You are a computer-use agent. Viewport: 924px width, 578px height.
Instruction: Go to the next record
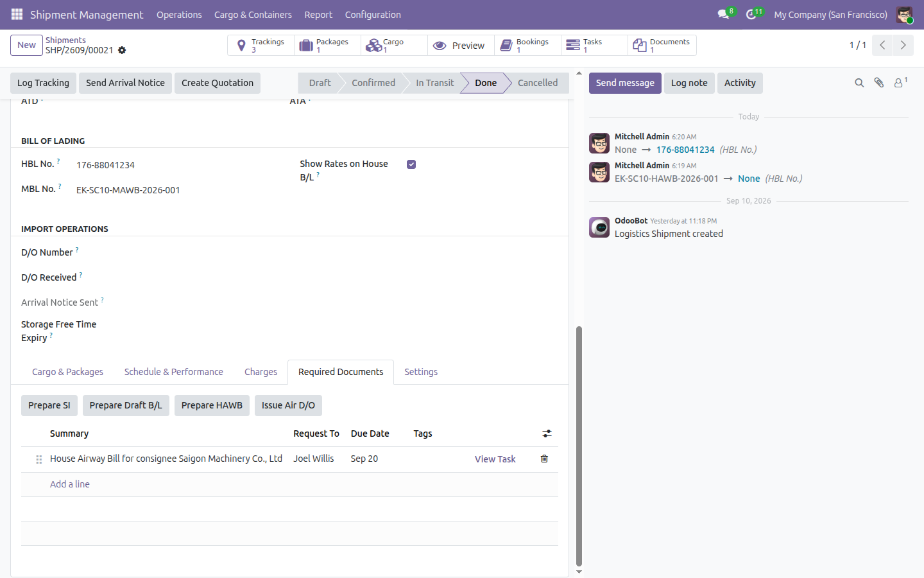coord(903,45)
